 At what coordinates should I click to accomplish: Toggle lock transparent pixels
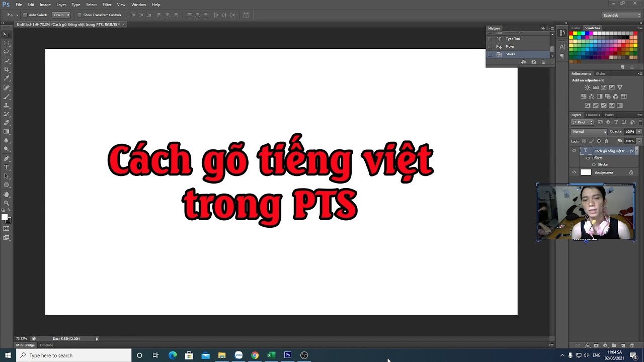[584, 141]
